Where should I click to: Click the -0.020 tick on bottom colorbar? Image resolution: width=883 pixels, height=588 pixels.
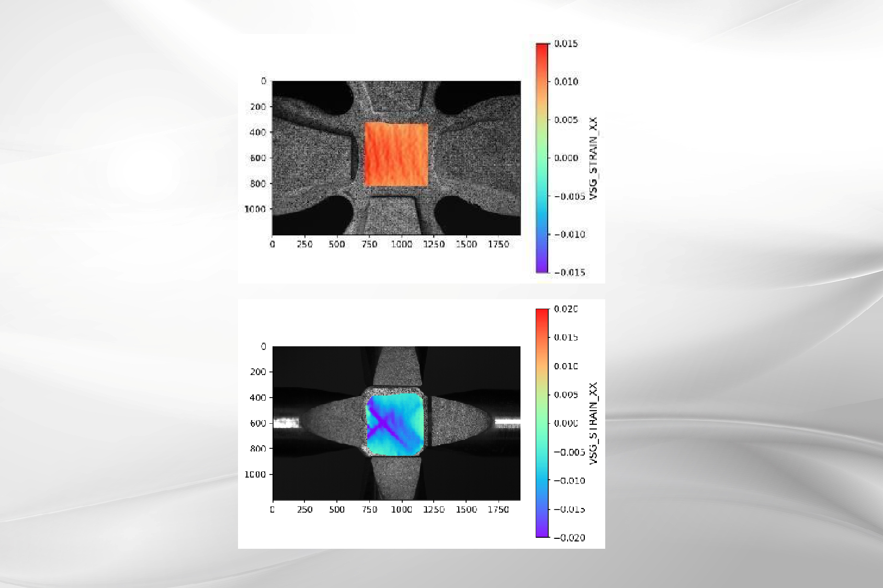click(x=569, y=538)
